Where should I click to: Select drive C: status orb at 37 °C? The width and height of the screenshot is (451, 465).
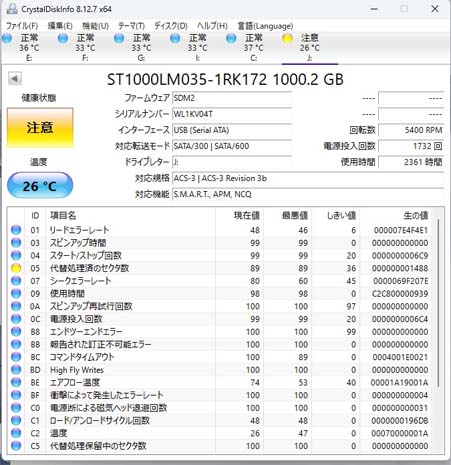tap(231, 39)
